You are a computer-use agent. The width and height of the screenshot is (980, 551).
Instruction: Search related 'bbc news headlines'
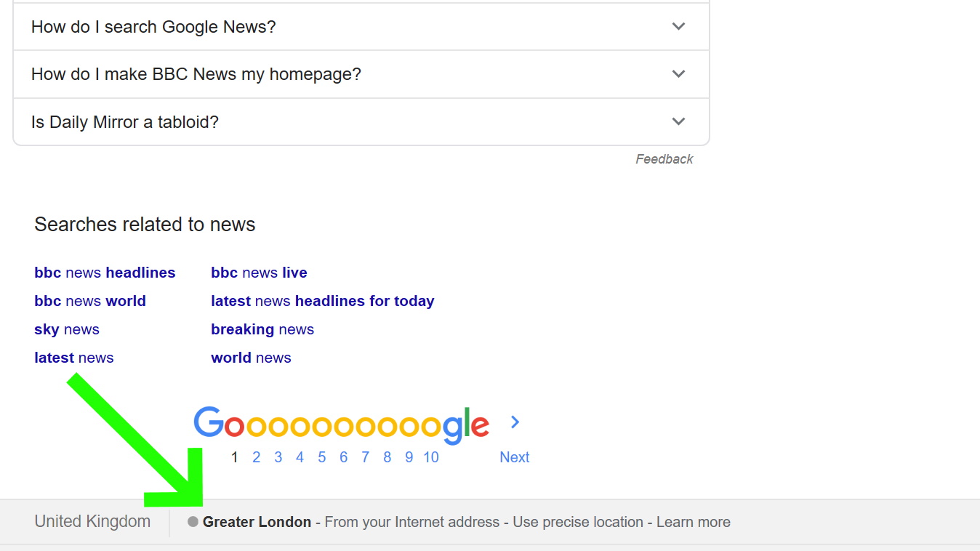coord(105,273)
